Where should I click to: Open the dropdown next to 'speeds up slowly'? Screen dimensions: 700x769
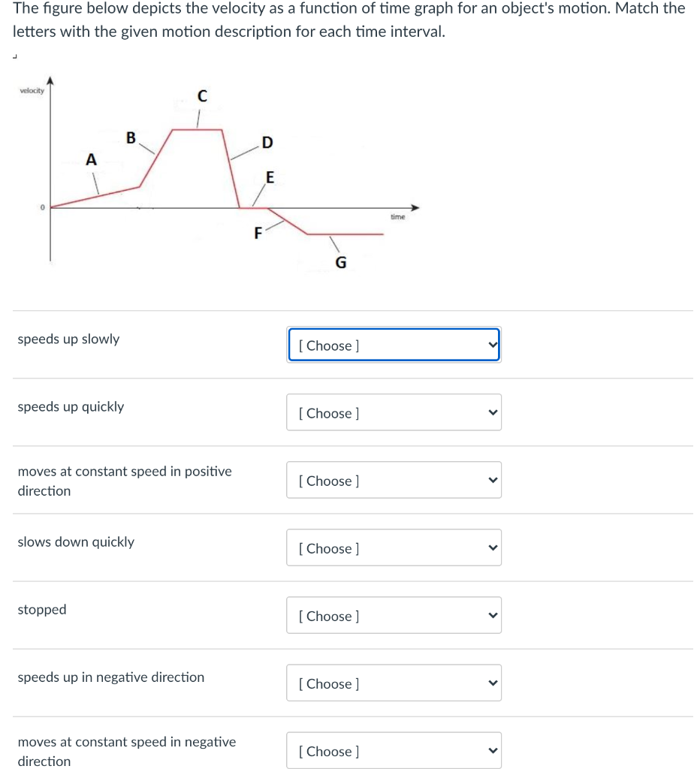point(394,345)
